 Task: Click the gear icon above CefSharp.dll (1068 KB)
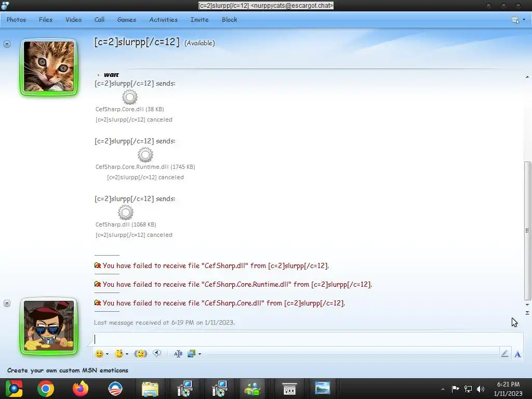(126, 212)
